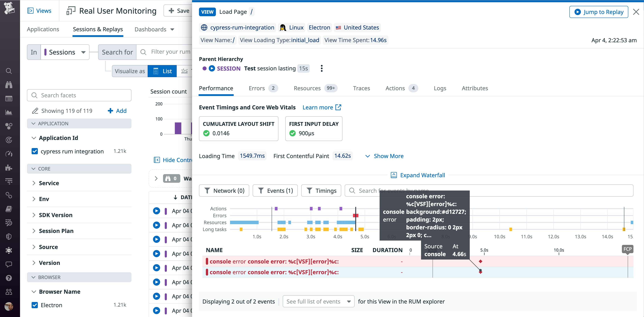Collapse the Application Id facet
Image resolution: width=644 pixels, height=317 pixels.
34,138
